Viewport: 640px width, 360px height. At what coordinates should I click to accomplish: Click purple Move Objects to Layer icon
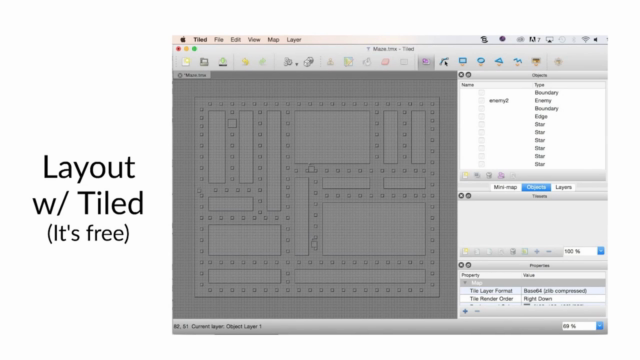pos(501,176)
